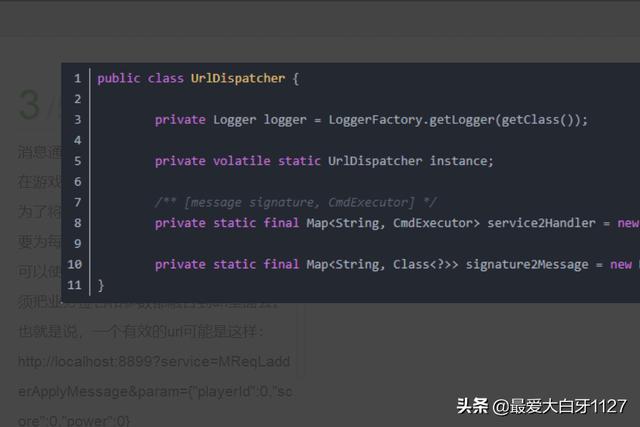Select line number 10 in the gutter

click(75, 264)
